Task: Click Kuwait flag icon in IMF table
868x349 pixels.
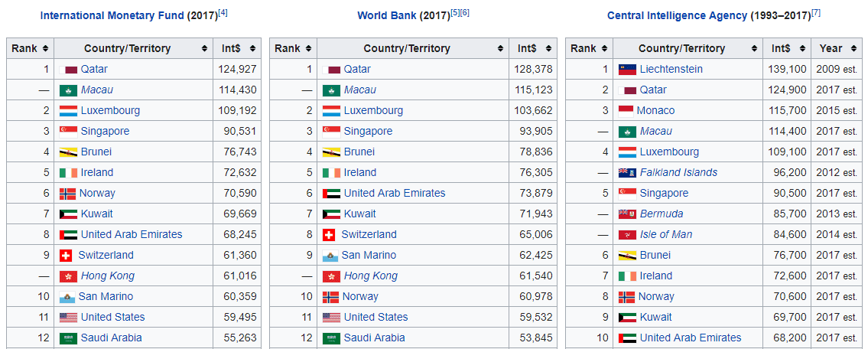Action: click(69, 214)
